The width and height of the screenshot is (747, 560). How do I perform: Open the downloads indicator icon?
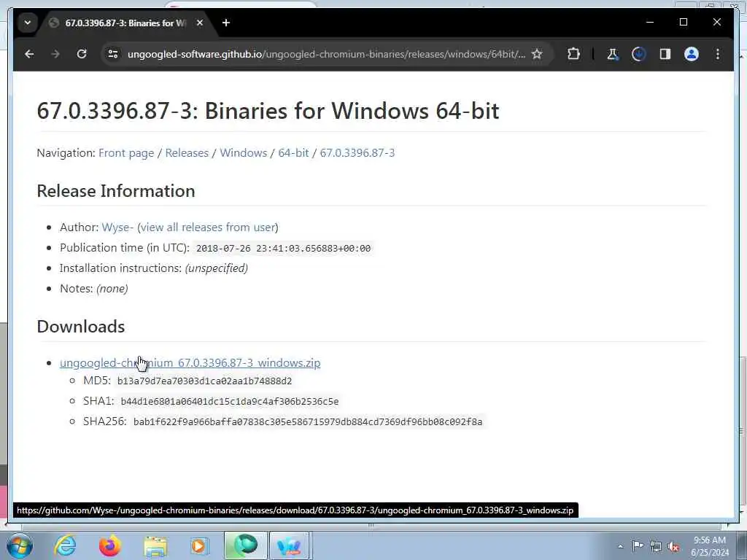638,54
